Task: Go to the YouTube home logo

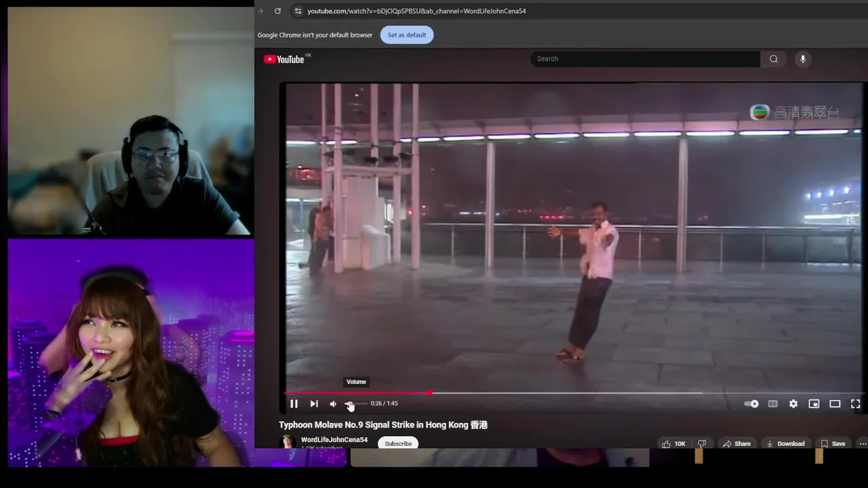Action: point(284,59)
